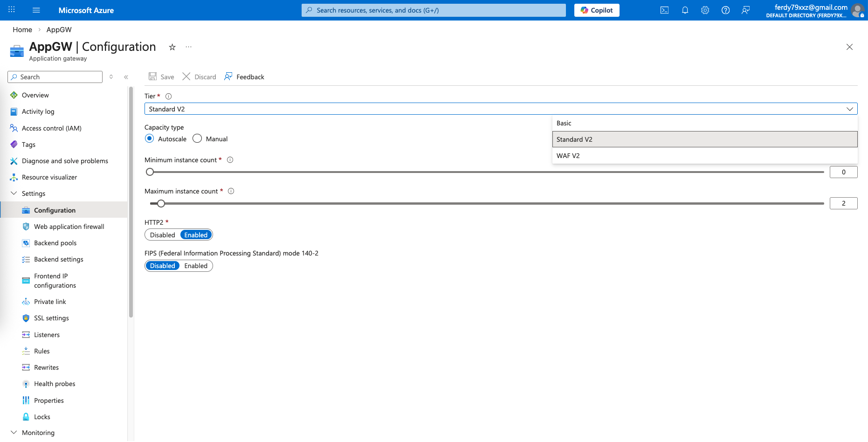Set HTTP2 to Disabled

click(162, 235)
